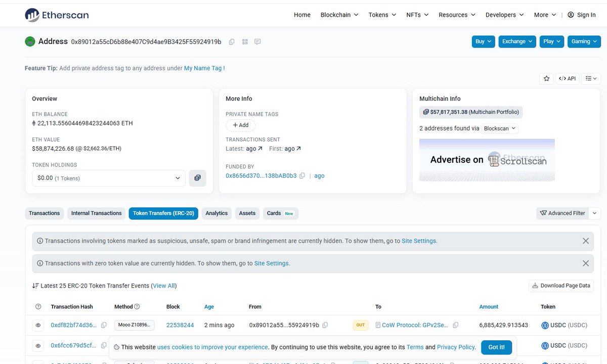Open the Gaming dropdown
607x364 pixels.
pyautogui.click(x=584, y=41)
